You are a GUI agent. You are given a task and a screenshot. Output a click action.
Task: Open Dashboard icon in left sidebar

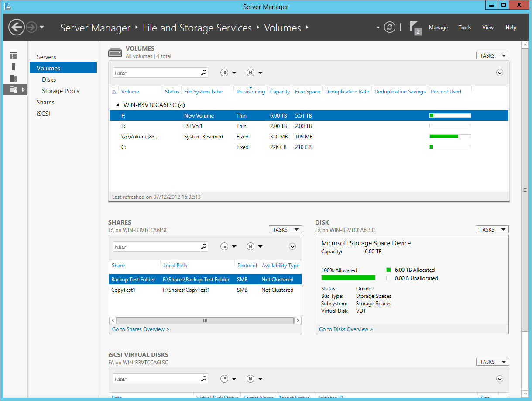(x=14, y=55)
